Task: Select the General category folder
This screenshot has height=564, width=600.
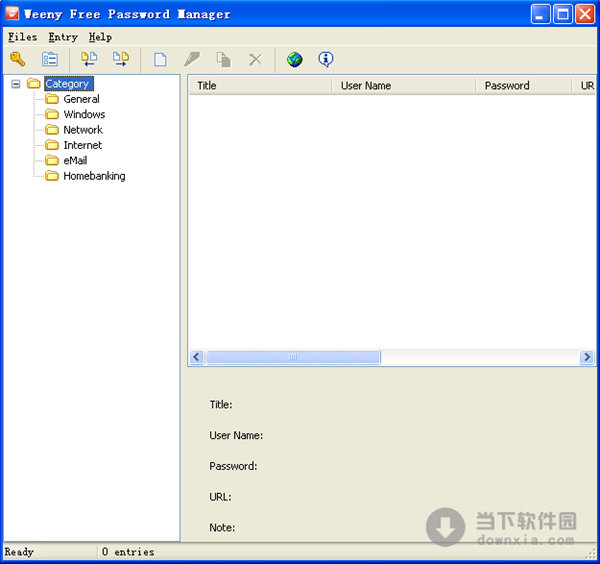Action: click(81, 99)
